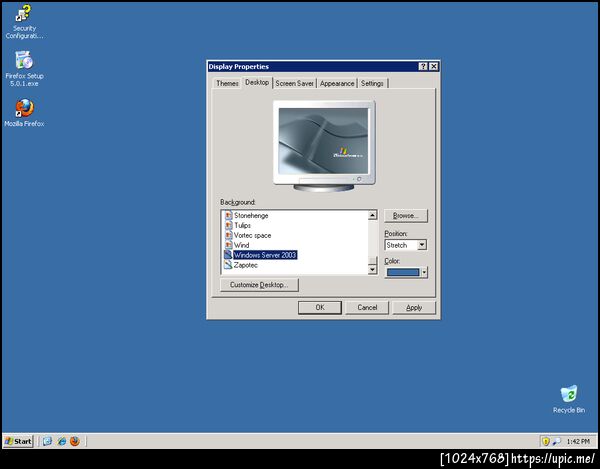
Task: Select the Desktop tab
Action: (257, 82)
